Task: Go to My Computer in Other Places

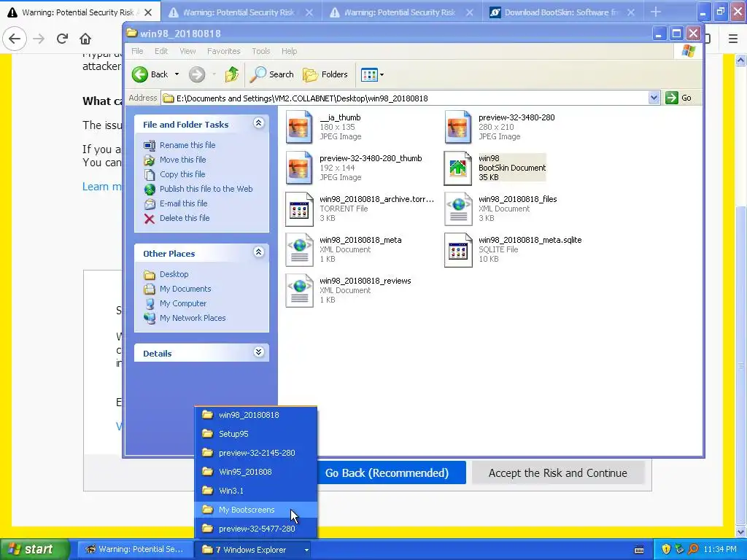Action: (x=175, y=303)
